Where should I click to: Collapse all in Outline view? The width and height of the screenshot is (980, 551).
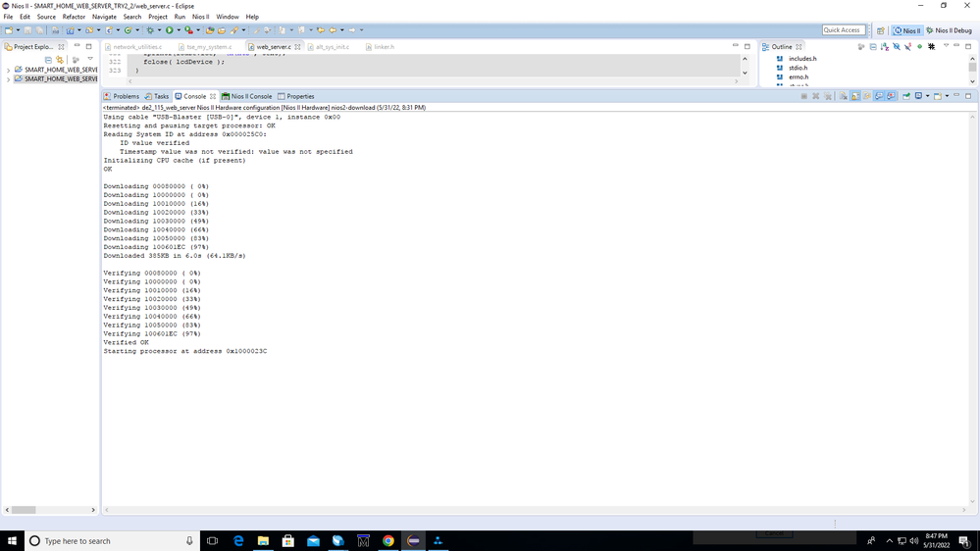pyautogui.click(x=873, y=47)
